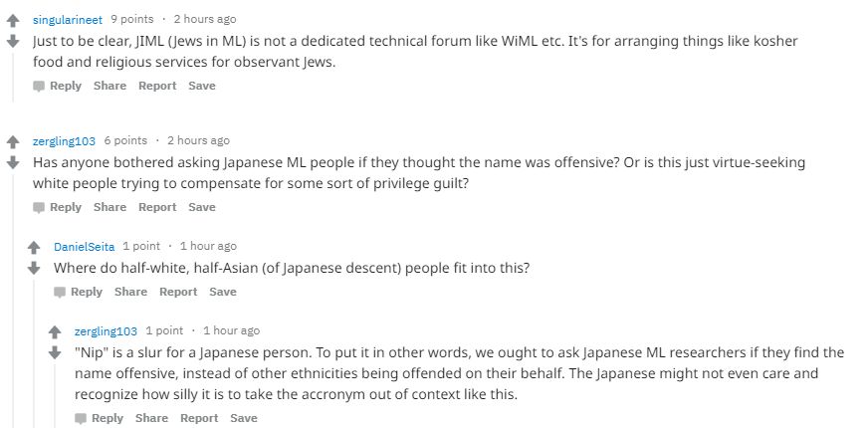Open permalink timestamp on singularineet's comment
868x428 pixels.
pos(205,19)
